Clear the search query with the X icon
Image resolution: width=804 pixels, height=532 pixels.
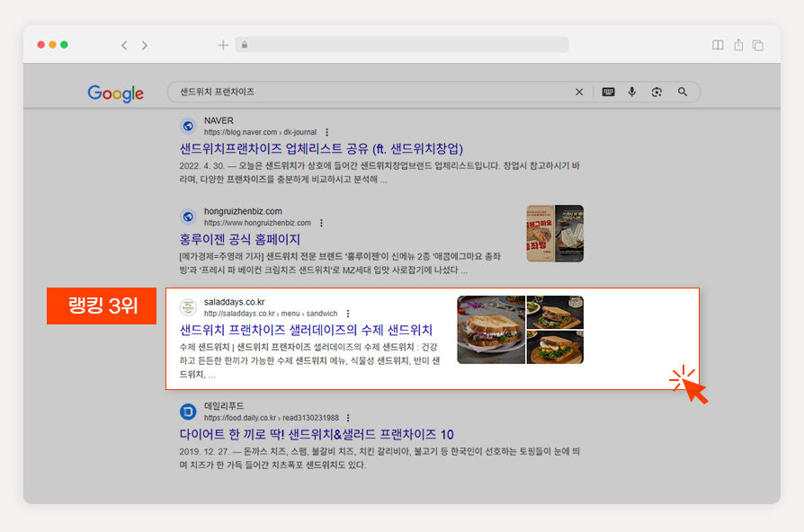click(579, 92)
